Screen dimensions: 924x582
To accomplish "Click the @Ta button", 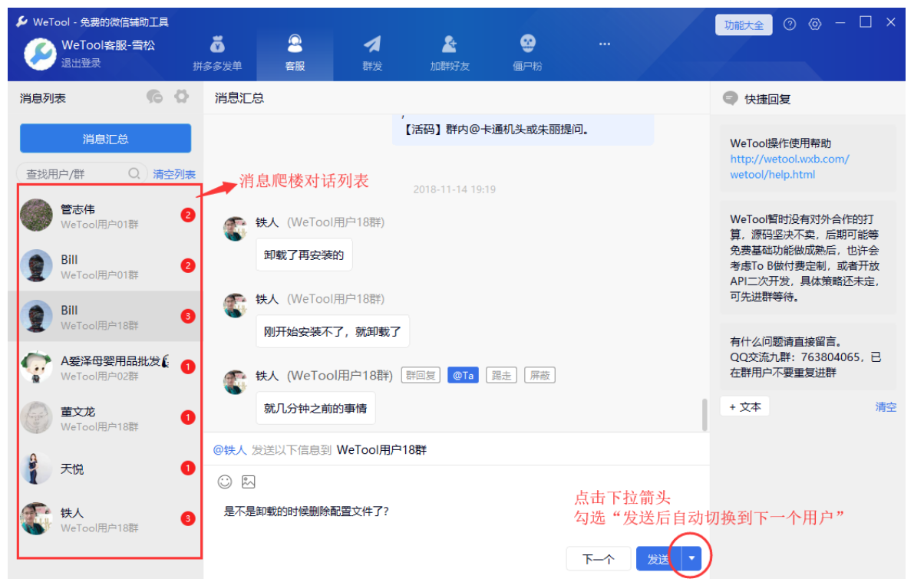I will tap(464, 376).
